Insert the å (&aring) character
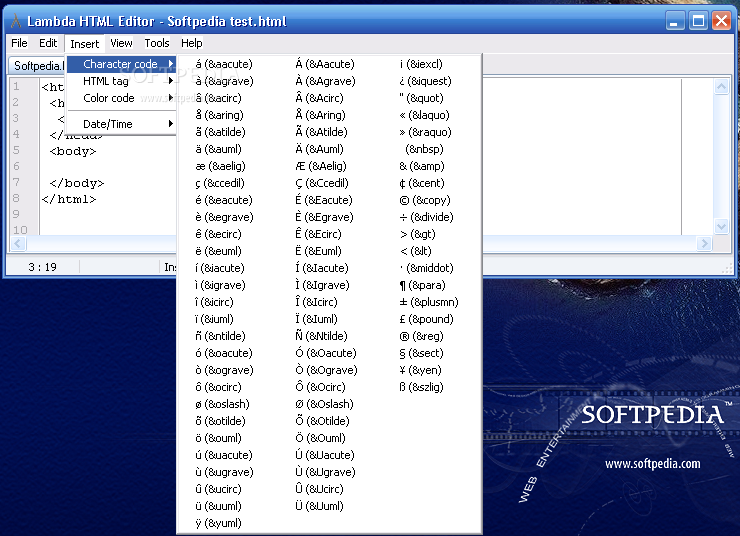This screenshot has height=536, width=740. pyautogui.click(x=219, y=115)
